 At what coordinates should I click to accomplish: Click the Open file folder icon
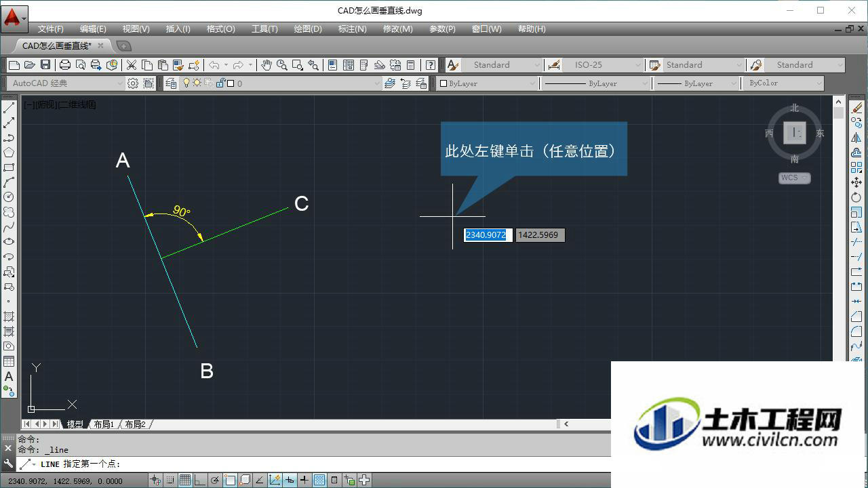point(29,65)
